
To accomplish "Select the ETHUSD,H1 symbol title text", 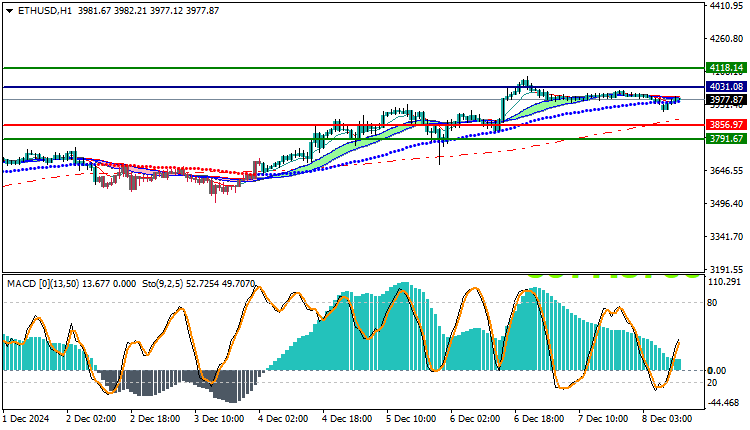I will [45, 11].
